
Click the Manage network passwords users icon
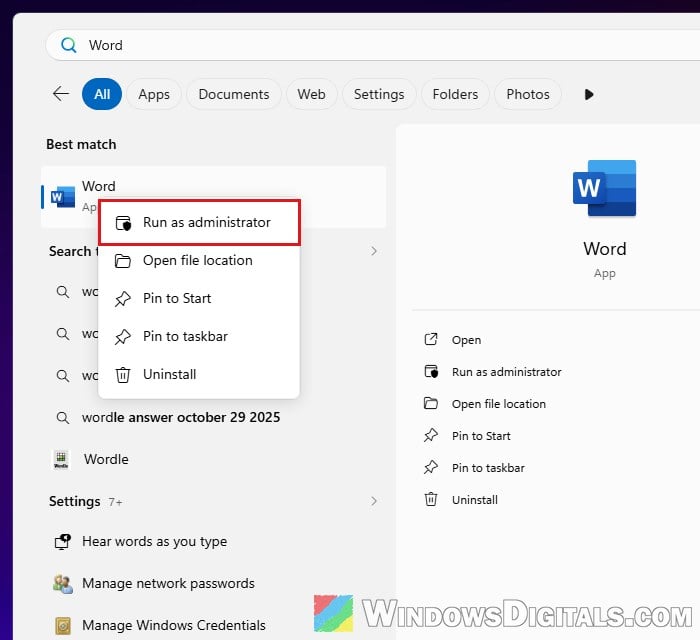(x=62, y=584)
